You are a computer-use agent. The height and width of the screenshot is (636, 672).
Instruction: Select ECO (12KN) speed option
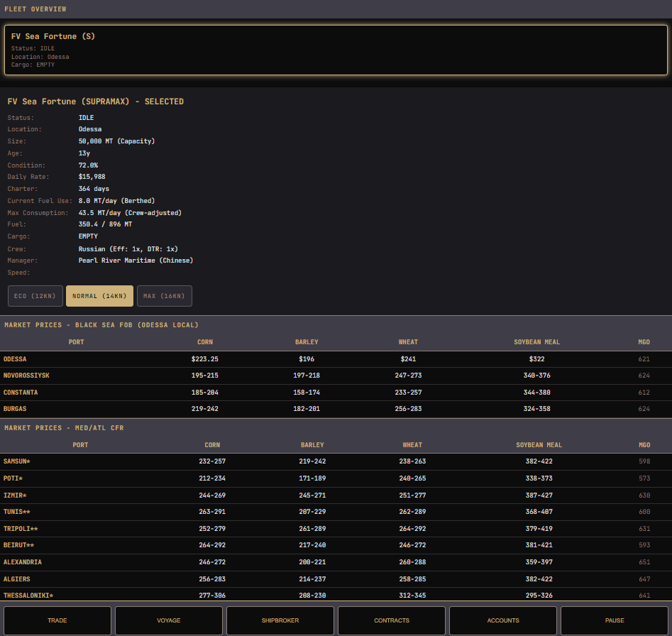[x=35, y=296]
